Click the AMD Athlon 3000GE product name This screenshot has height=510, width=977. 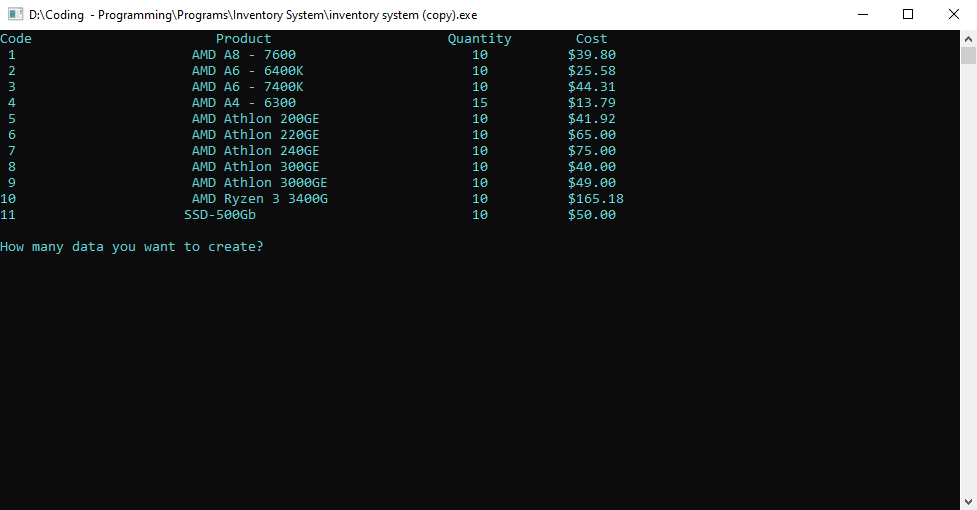tap(260, 183)
